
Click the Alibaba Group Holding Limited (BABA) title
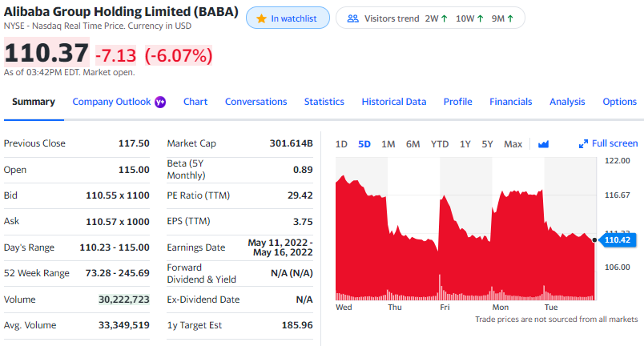(121, 11)
